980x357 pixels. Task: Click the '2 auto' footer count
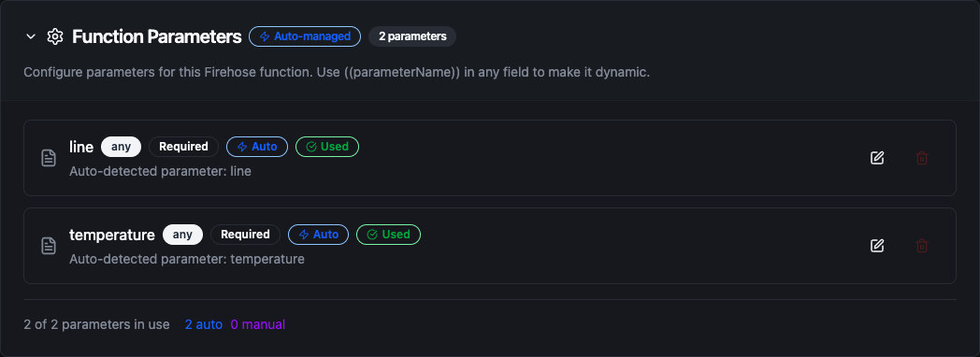tap(204, 324)
